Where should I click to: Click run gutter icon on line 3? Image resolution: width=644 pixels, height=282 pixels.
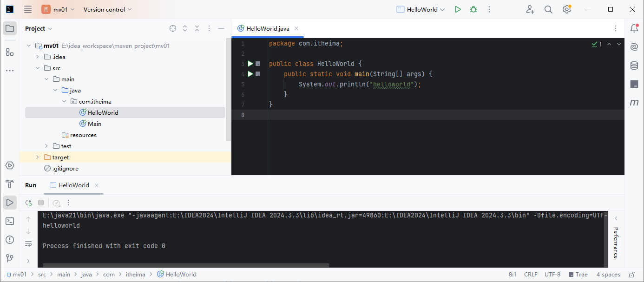tap(250, 64)
